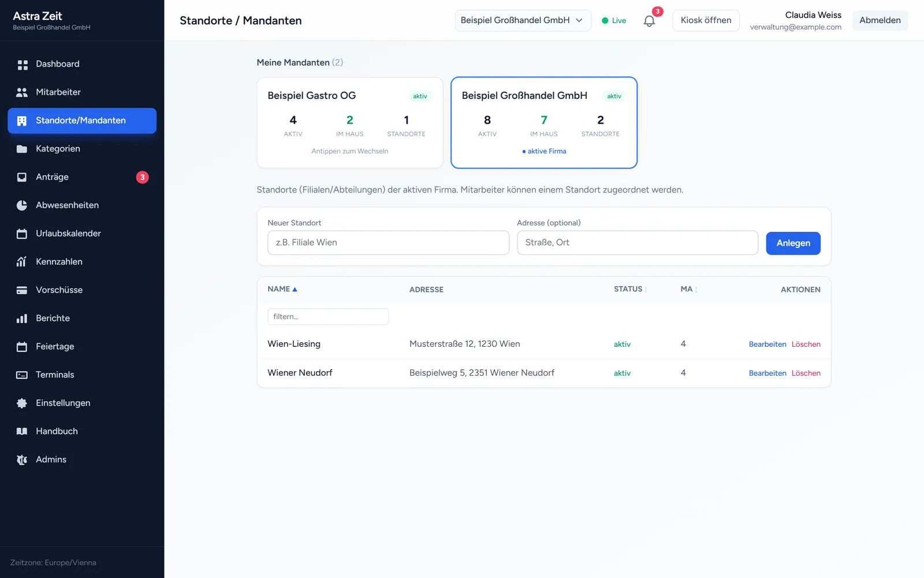Click the Urlaubskalender calendar icon
Screen dimensions: 924x578
(22, 234)
